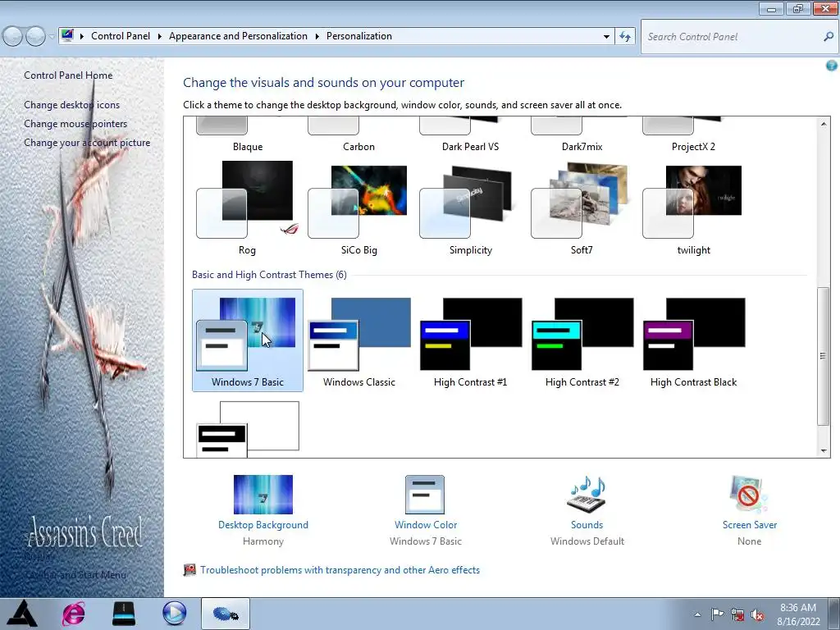Click the Window Color link text
840x630 pixels.
click(x=426, y=525)
